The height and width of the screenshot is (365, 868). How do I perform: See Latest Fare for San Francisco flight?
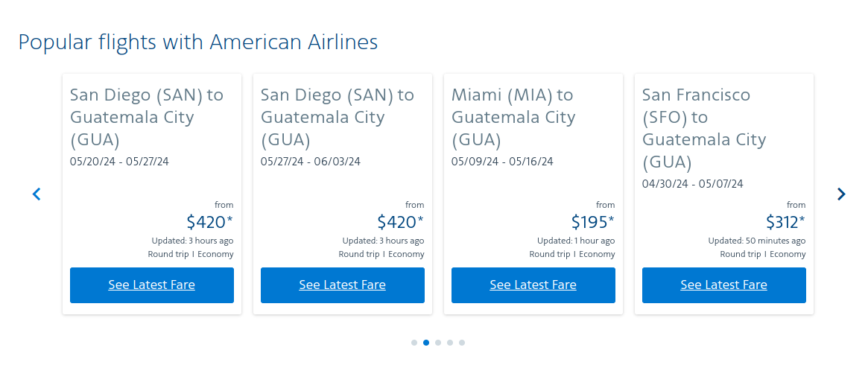click(723, 285)
